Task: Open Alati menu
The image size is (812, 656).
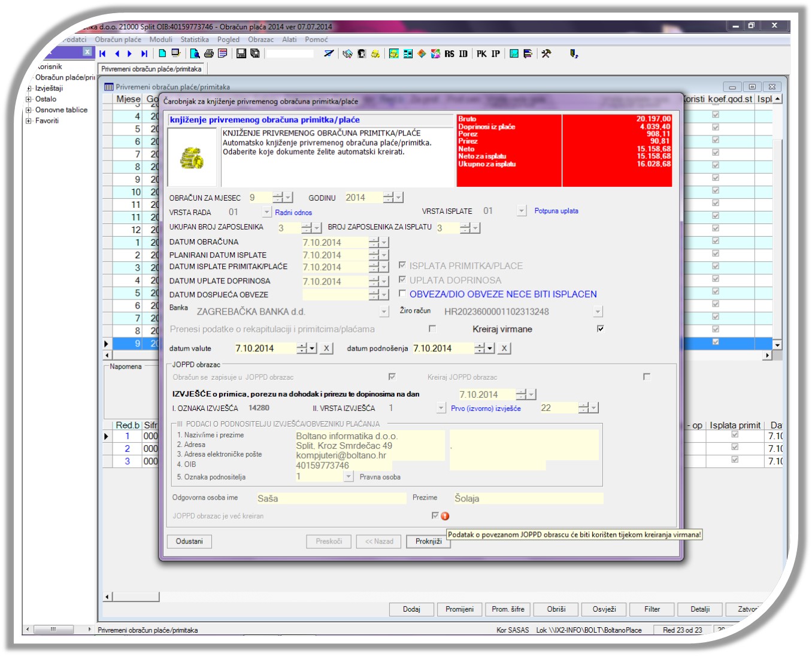Action: tap(289, 40)
